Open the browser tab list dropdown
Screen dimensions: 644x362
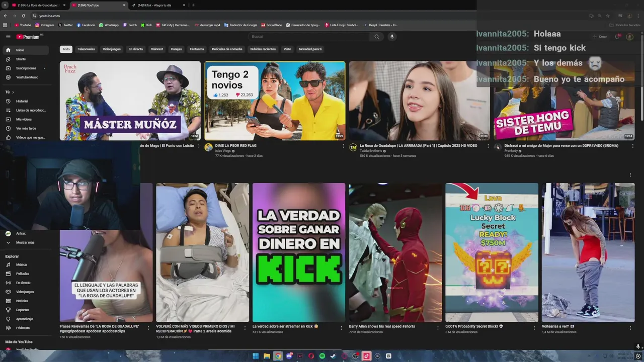(x=6, y=5)
